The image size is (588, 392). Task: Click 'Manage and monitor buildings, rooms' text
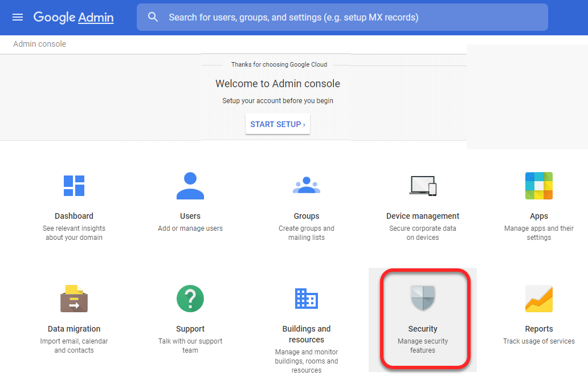pyautogui.click(x=307, y=361)
